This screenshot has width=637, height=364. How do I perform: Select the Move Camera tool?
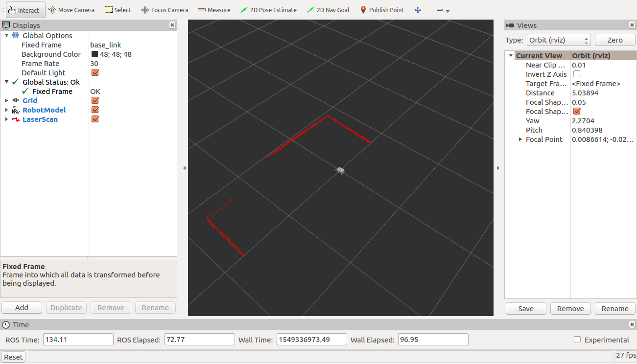point(71,10)
